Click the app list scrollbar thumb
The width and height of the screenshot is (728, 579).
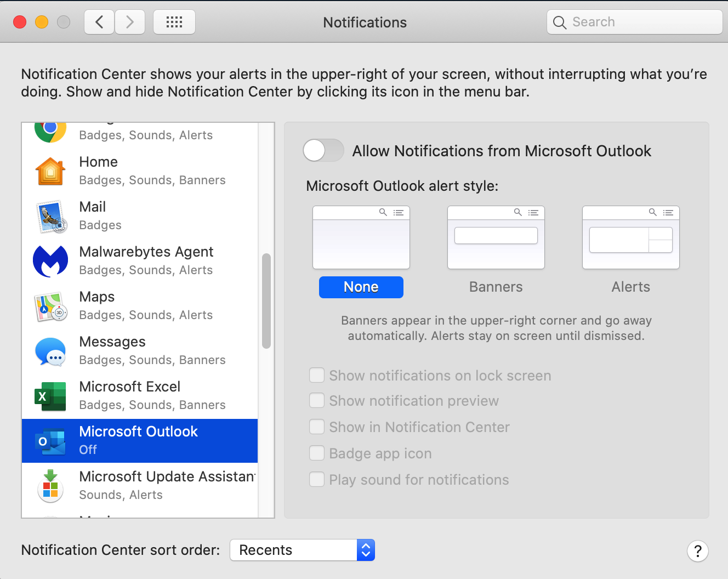coord(266,301)
